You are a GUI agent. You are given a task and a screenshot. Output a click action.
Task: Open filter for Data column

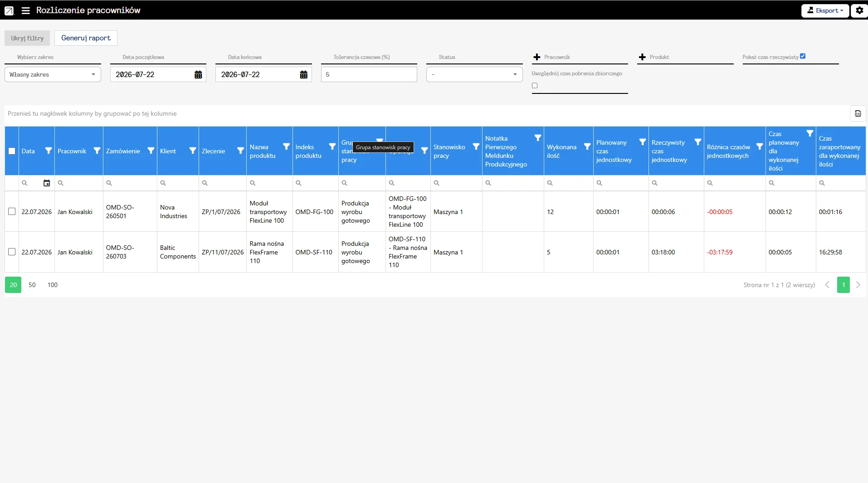49,151
